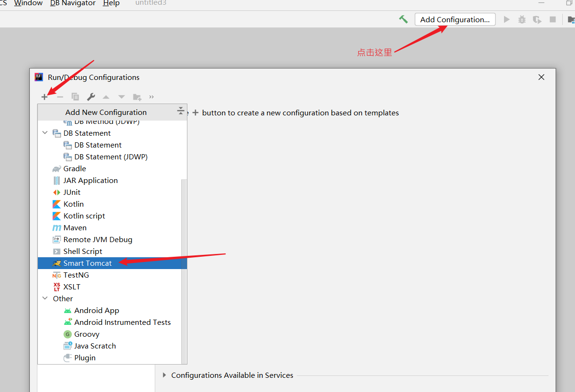Click the Remote JVM Debug icon

(57, 240)
